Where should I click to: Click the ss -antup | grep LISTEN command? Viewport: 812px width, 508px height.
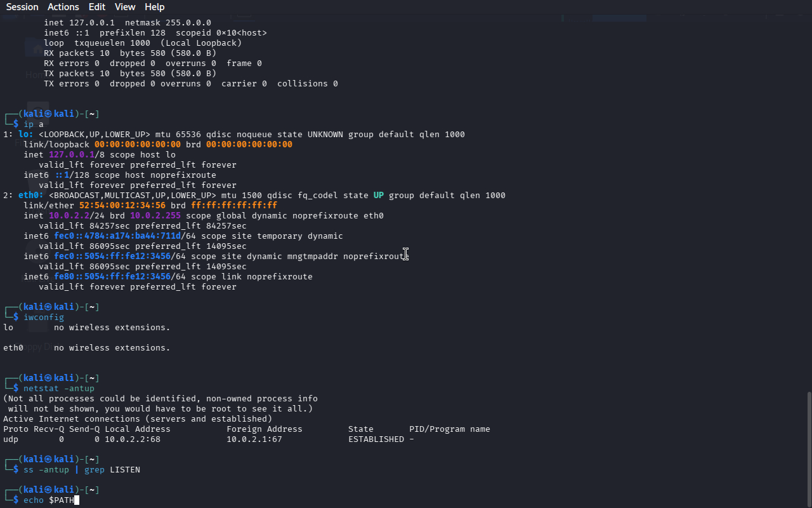(x=82, y=470)
